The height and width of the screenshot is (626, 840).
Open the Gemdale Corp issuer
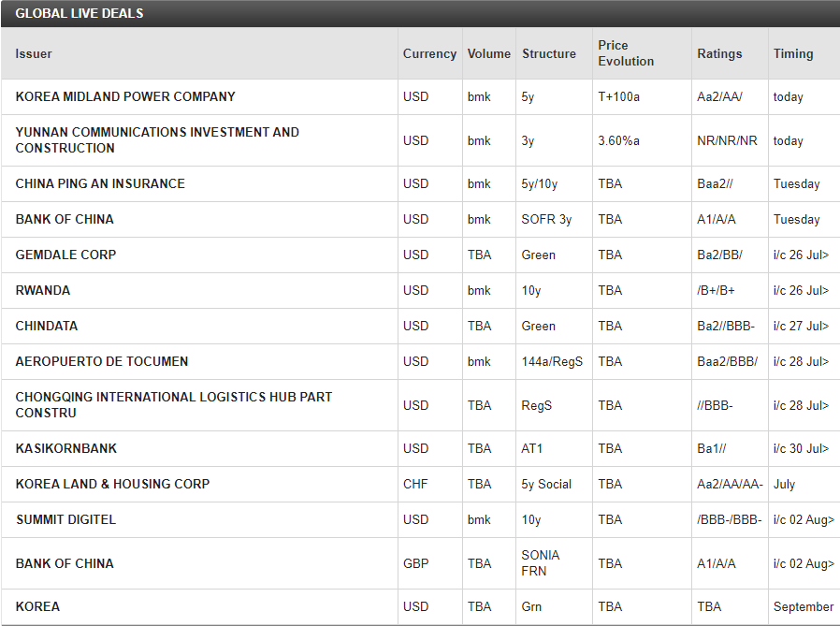tap(65, 255)
